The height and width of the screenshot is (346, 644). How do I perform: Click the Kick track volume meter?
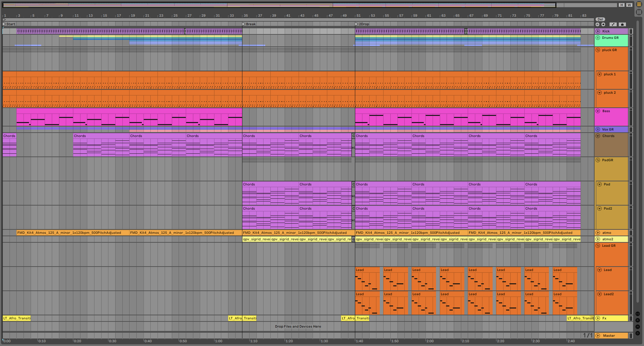631,31
